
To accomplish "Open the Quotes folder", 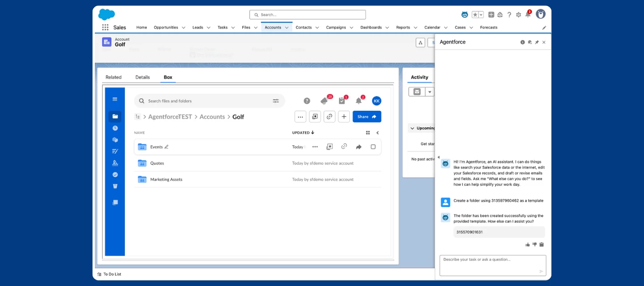I will click(157, 163).
